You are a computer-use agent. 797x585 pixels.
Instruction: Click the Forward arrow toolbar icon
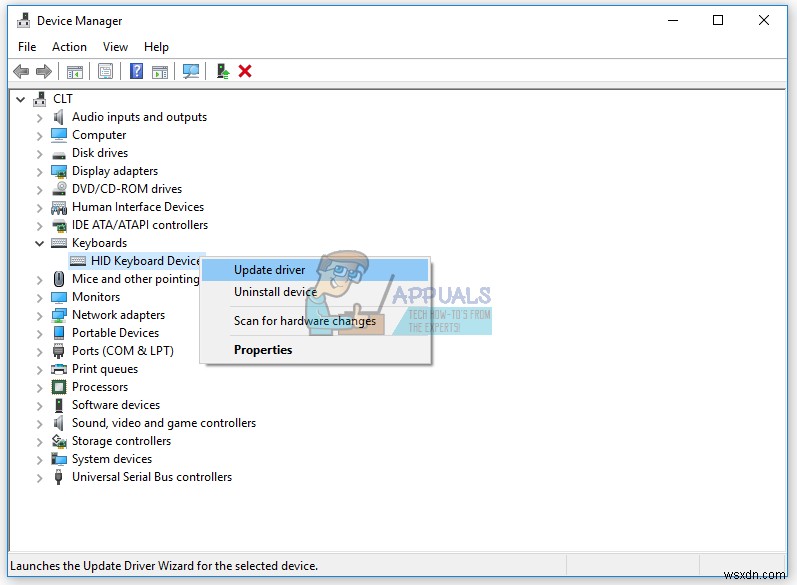pos(44,71)
